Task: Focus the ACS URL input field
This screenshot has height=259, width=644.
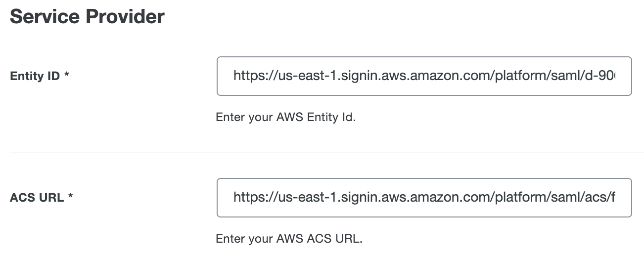Action: click(x=424, y=198)
